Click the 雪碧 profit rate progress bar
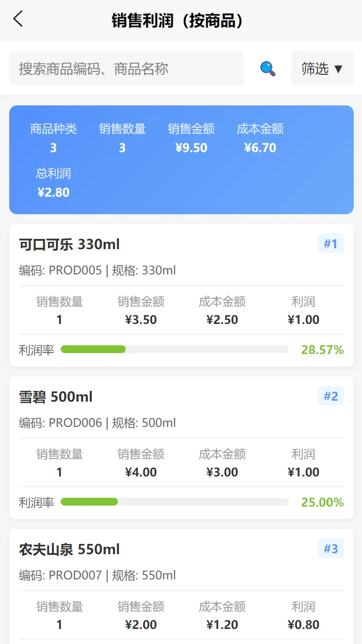This screenshot has height=644, width=362. [174, 502]
